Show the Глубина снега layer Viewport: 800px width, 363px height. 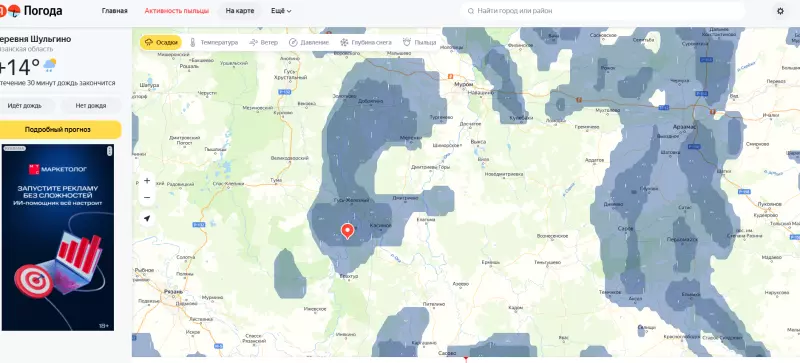366,42
